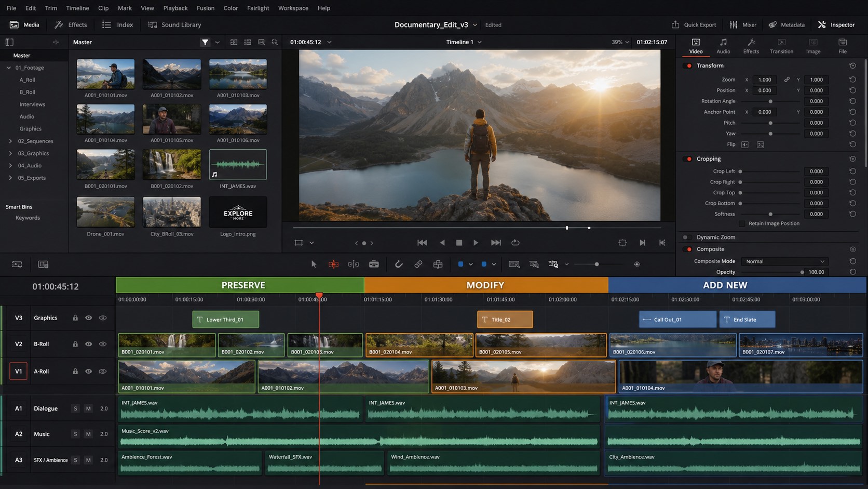The height and width of the screenshot is (489, 868).
Task: Lock the V3 Graphics track
Action: coord(75,318)
